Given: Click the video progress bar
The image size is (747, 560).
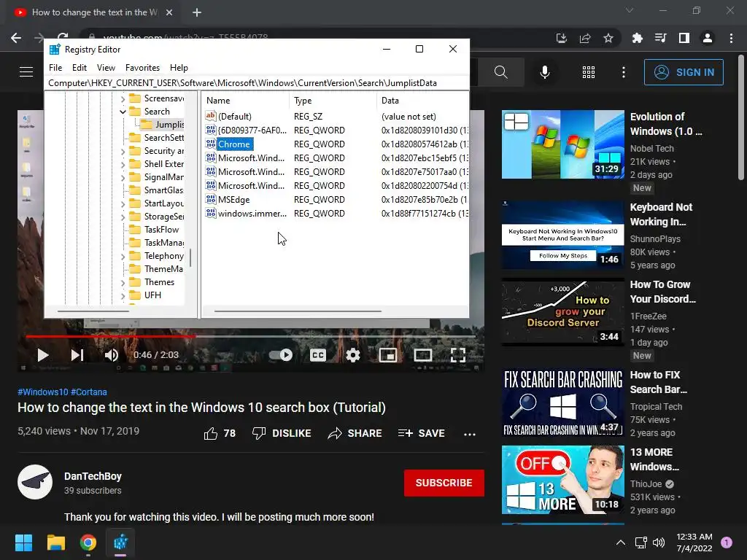Looking at the screenshot, I should [251, 336].
